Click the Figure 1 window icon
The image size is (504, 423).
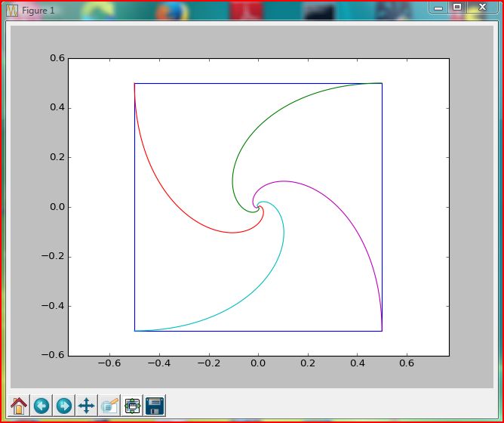[13, 11]
